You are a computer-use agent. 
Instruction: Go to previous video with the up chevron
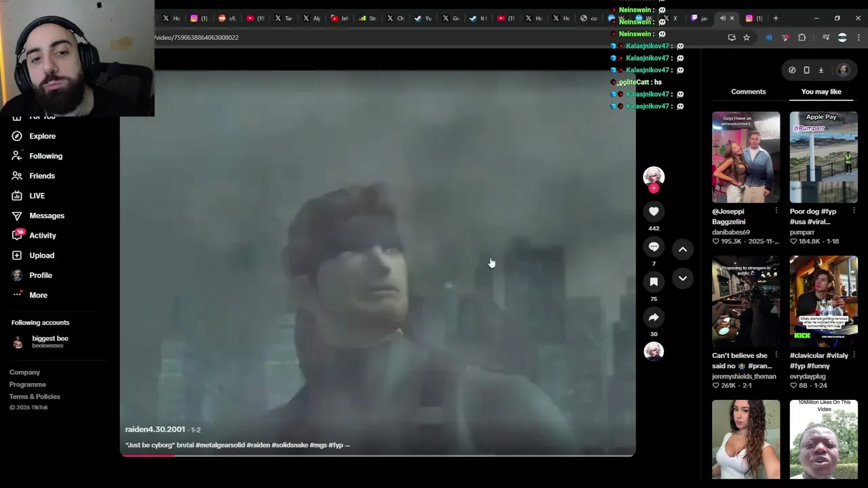tap(683, 249)
